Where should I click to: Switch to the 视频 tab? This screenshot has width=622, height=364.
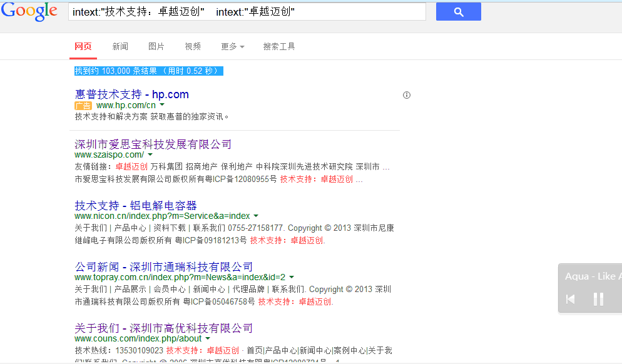coord(193,46)
